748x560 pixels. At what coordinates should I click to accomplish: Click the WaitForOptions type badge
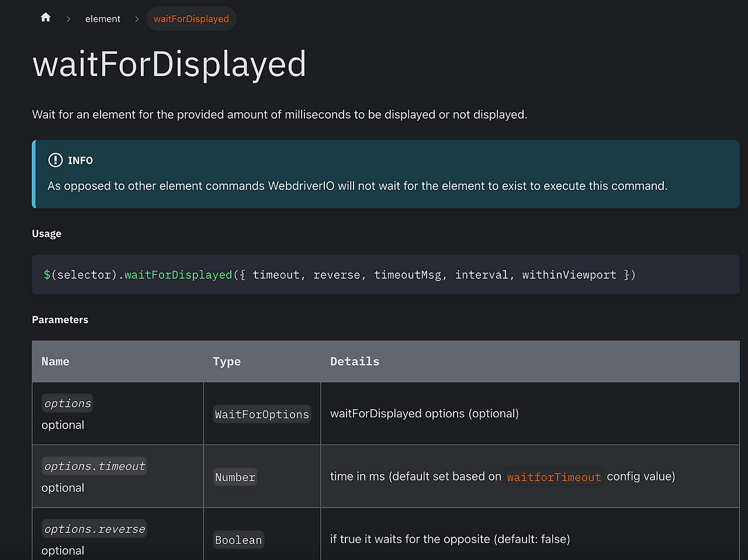262,414
